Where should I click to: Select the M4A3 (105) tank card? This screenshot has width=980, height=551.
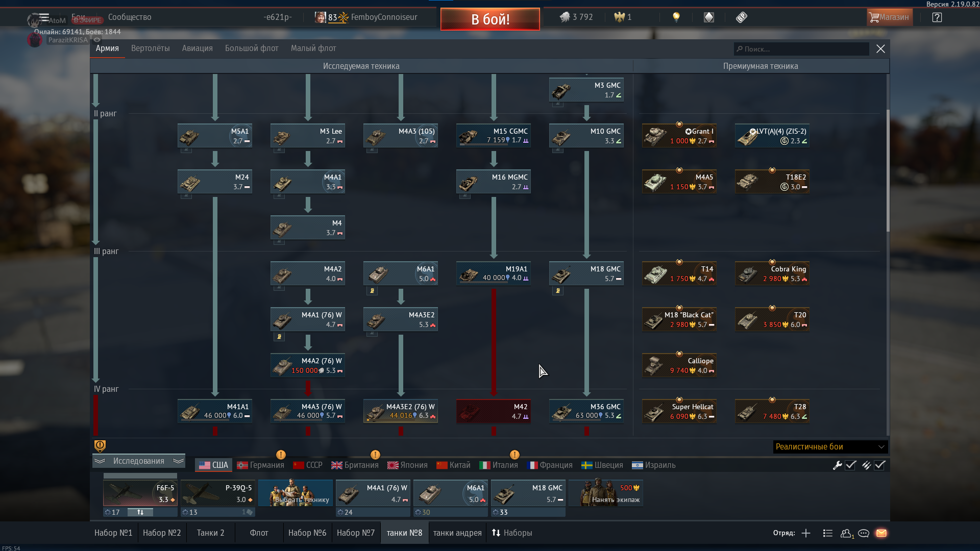pyautogui.click(x=401, y=136)
